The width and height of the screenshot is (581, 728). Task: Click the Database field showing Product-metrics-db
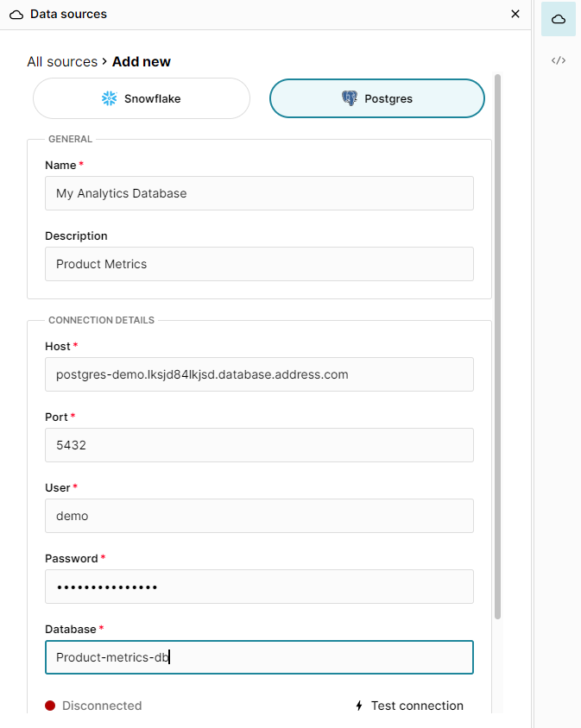(259, 657)
